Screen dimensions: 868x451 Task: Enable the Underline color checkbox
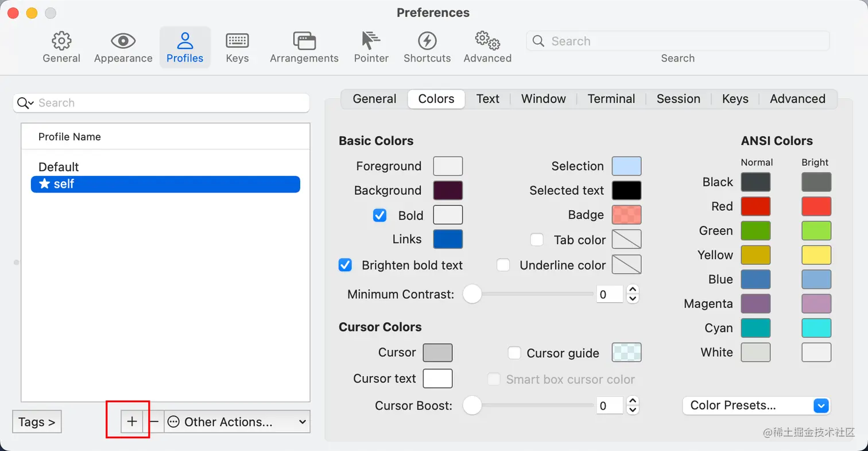(x=503, y=265)
